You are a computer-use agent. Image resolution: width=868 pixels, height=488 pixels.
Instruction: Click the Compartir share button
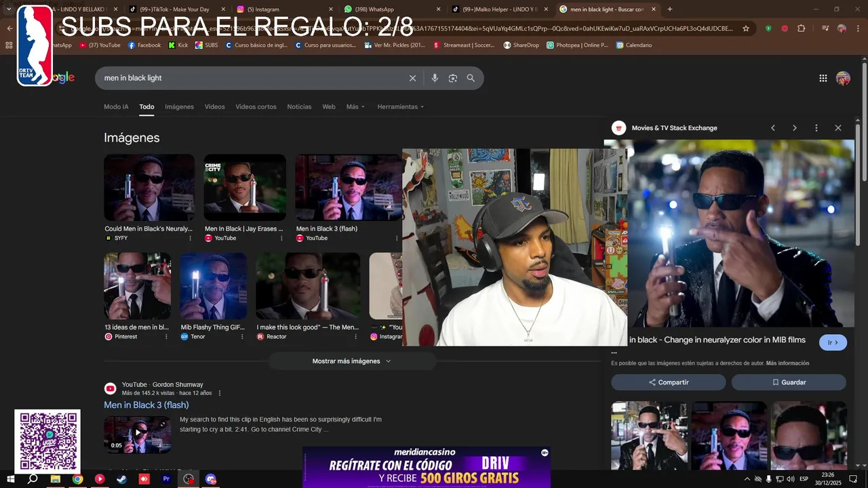[669, 382]
